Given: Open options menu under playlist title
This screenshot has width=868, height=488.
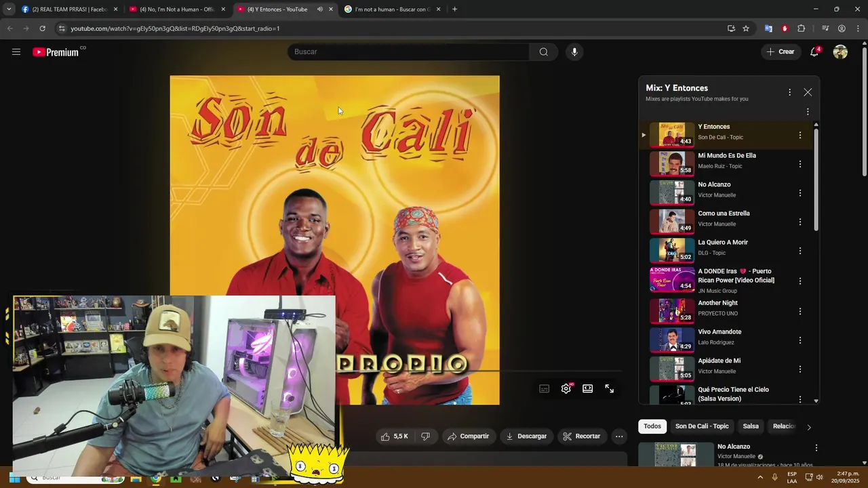Looking at the screenshot, I should (x=808, y=112).
